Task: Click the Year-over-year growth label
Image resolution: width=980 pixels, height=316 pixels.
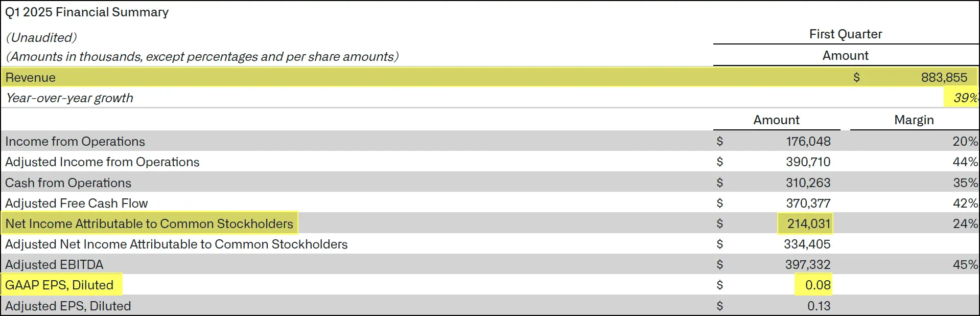Action: pos(69,98)
